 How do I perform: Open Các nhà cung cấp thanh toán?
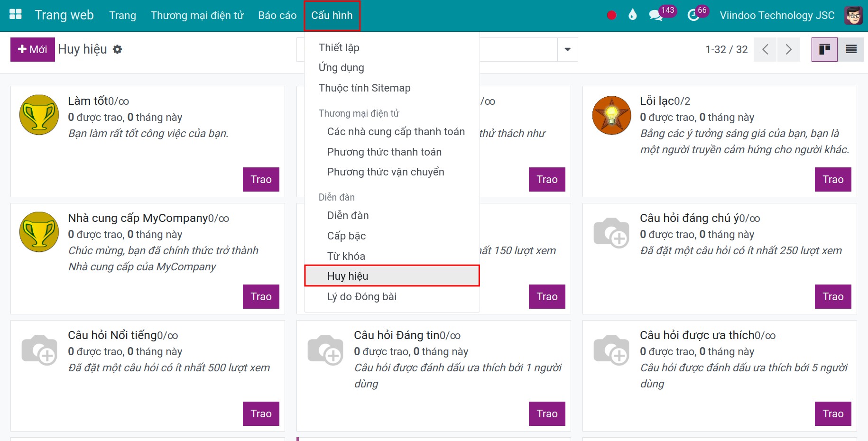(x=392, y=132)
